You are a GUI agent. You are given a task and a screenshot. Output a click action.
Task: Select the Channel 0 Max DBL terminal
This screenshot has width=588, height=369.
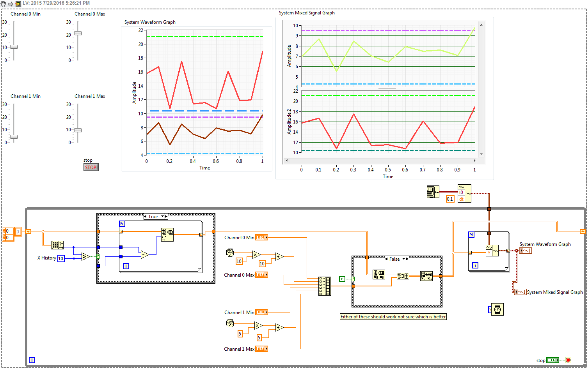coord(261,275)
